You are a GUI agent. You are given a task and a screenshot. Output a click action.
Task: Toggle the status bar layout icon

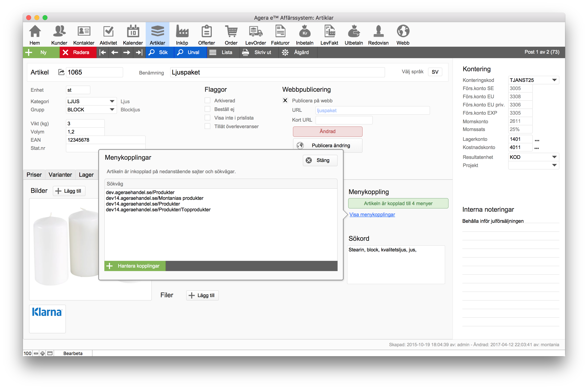50,353
